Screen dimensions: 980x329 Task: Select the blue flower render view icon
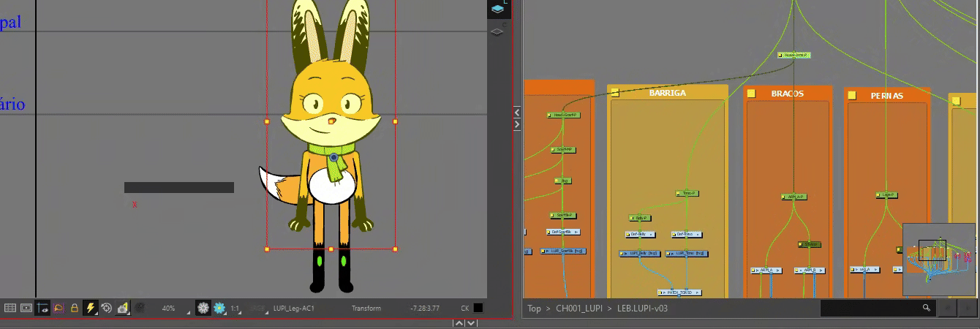219,309
